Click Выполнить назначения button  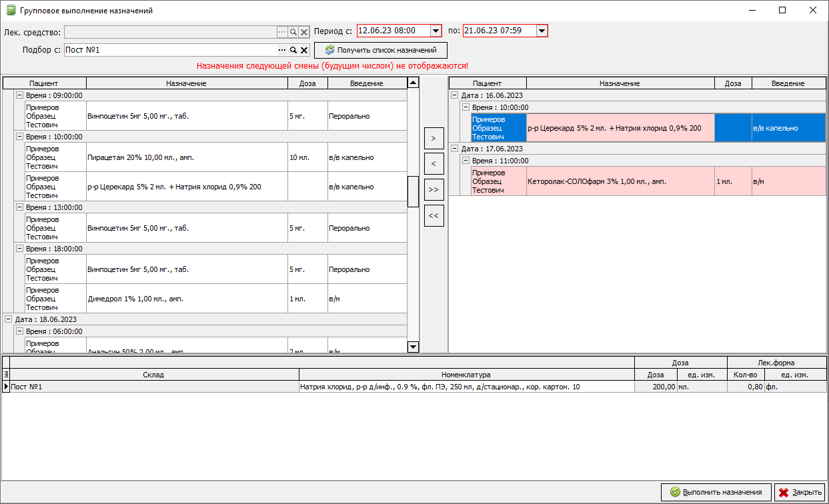[x=716, y=492]
